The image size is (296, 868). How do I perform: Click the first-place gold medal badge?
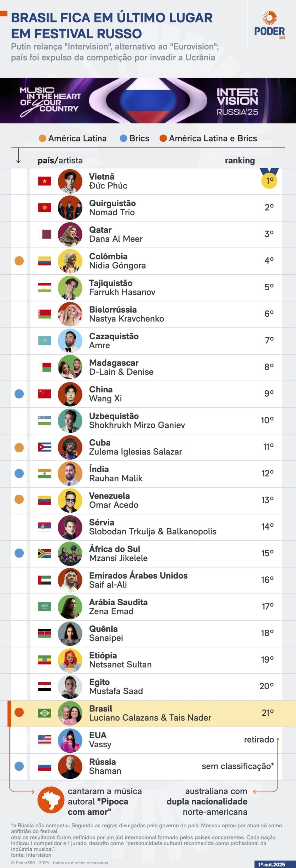[269, 179]
